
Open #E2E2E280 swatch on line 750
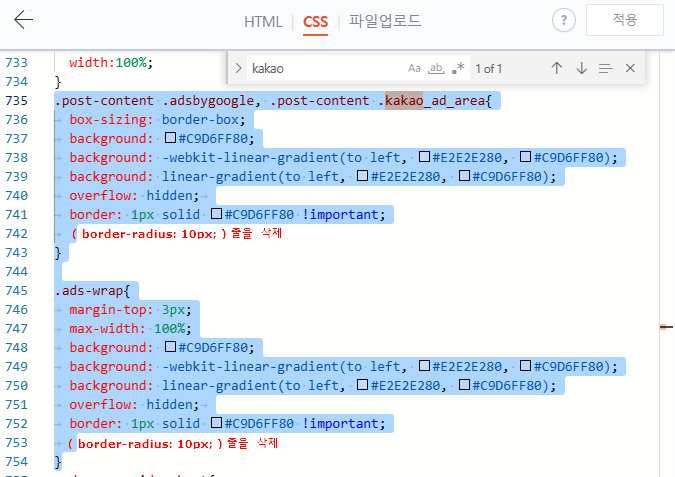click(x=362, y=384)
